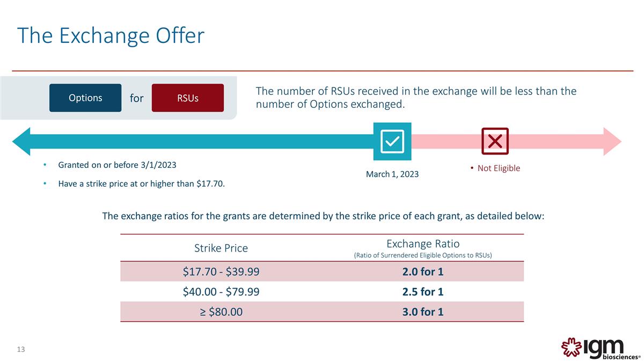This screenshot has width=644, height=362.
Task: Click the Exchange Ratio column header
Action: (423, 244)
